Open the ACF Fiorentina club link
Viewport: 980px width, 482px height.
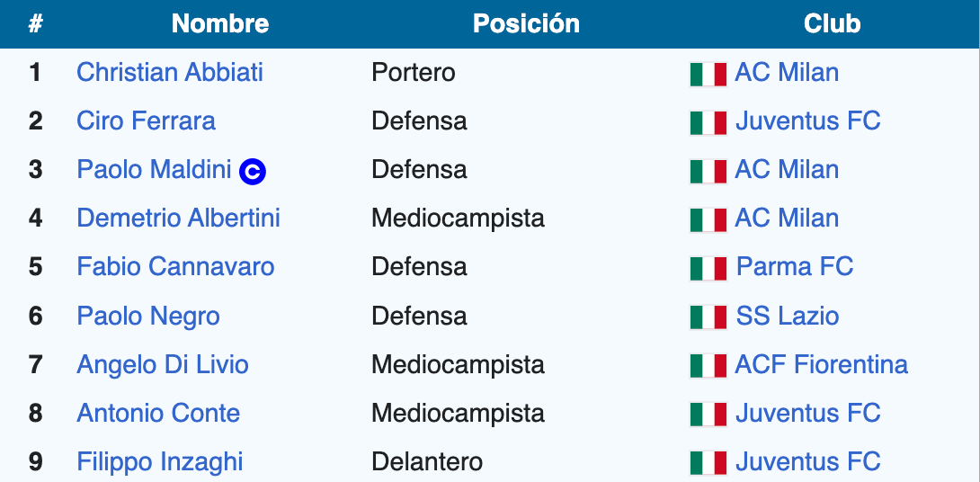click(x=822, y=364)
